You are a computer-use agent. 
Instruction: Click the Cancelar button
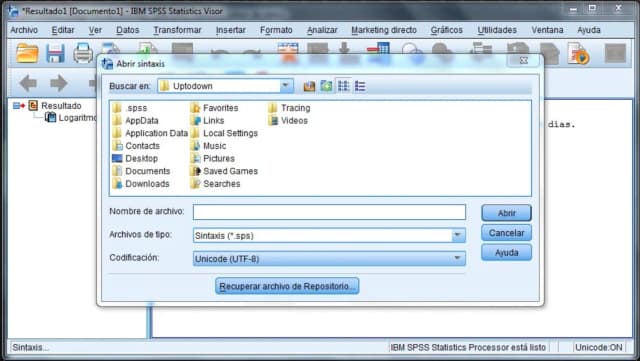506,233
